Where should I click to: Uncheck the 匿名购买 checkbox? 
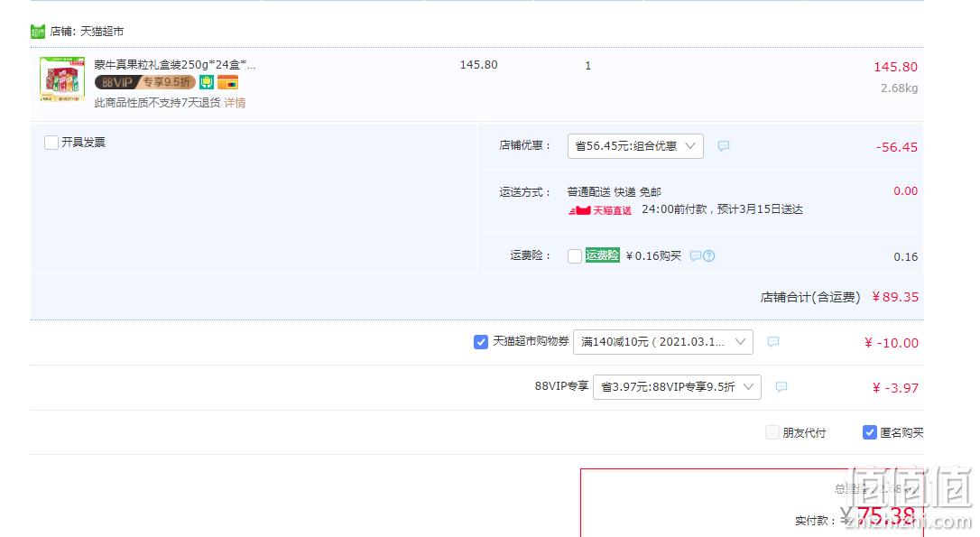[x=869, y=432]
